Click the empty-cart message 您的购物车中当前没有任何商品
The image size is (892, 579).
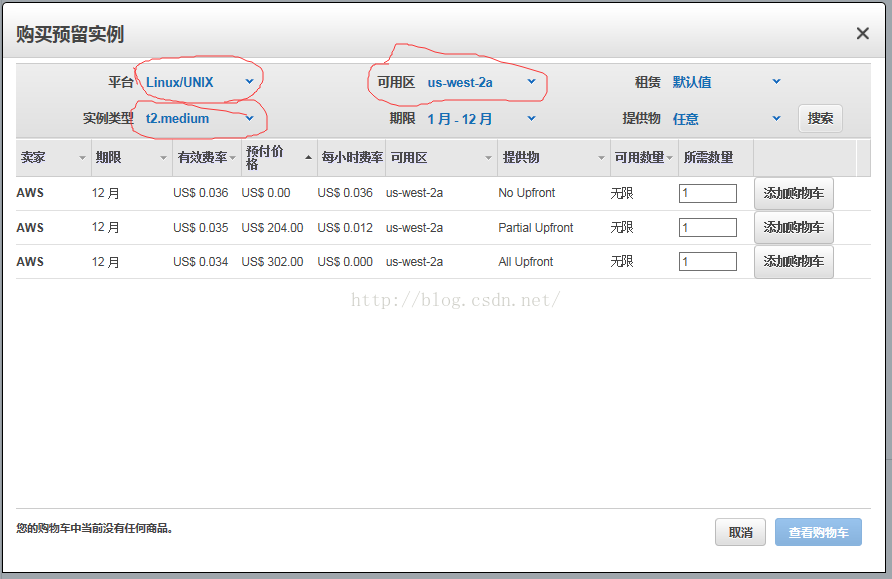pos(94,528)
